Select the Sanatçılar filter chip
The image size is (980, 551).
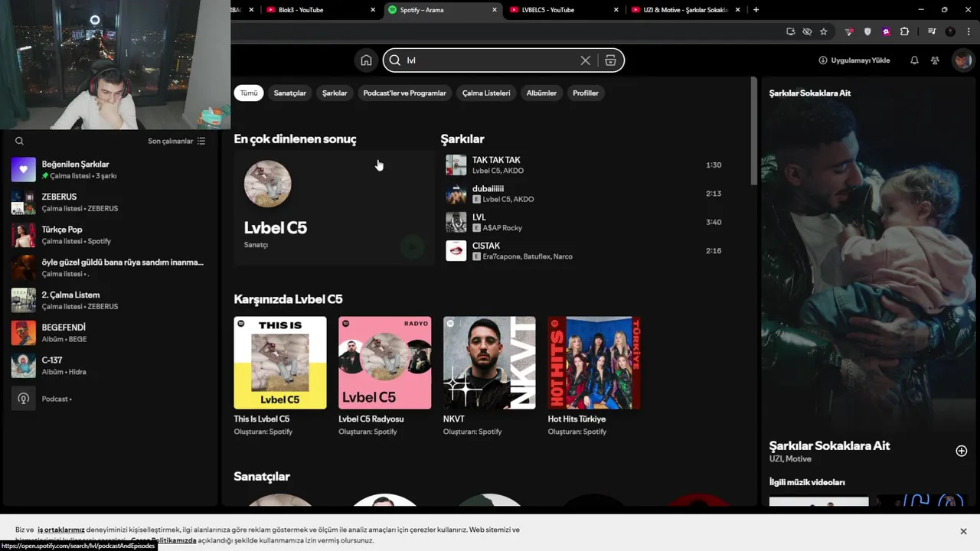pos(290,93)
